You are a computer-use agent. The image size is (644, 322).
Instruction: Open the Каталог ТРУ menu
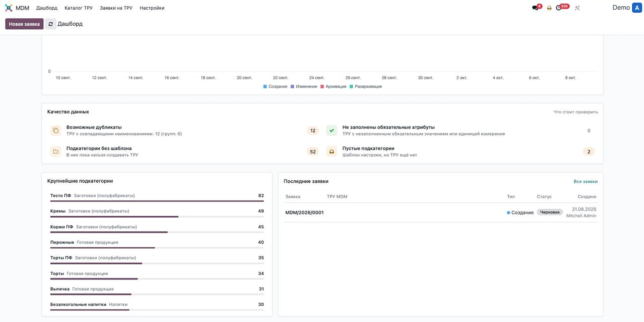click(x=78, y=8)
